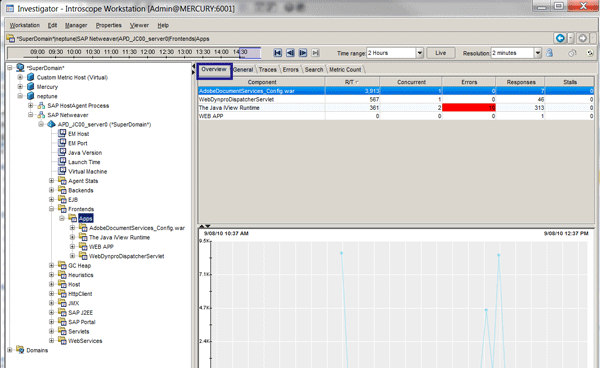Sort table by R/T column header
This screenshot has width=600, height=368.
click(x=352, y=82)
